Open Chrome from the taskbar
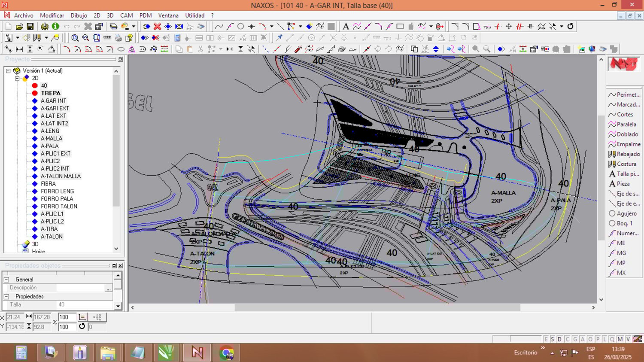 [x=226, y=353]
